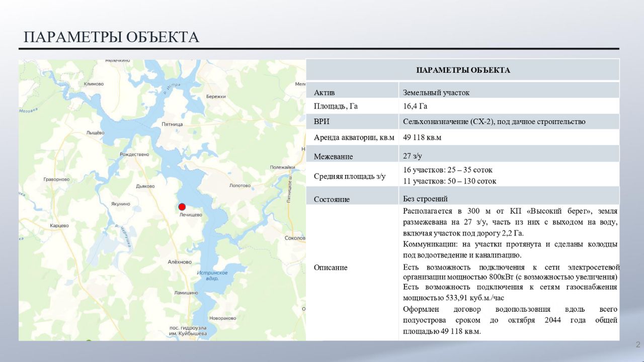Select the Бережки village label on the map

point(216,96)
